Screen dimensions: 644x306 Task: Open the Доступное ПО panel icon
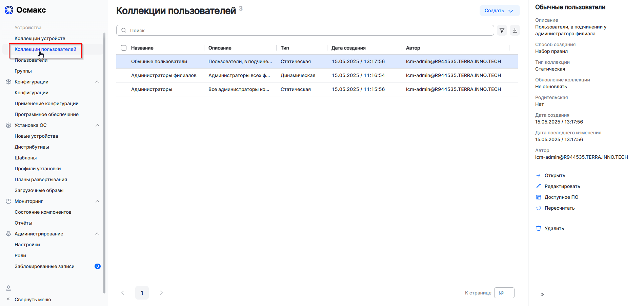tap(539, 197)
